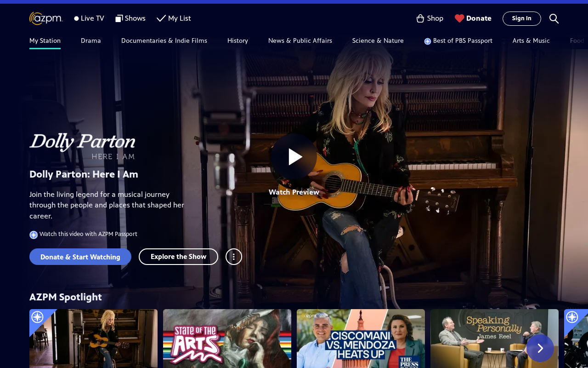Click the Watch Preview label
This screenshot has height=368, width=588.
point(294,192)
